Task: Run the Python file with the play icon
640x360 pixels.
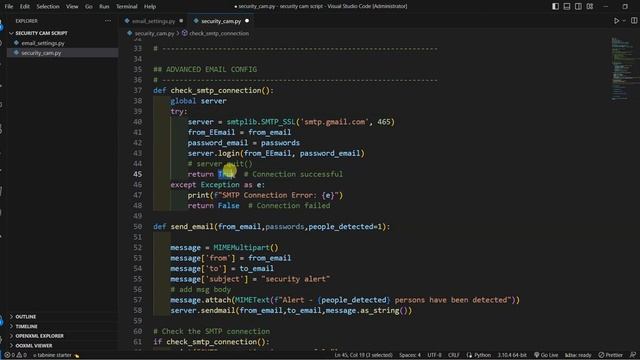Action: (x=616, y=20)
